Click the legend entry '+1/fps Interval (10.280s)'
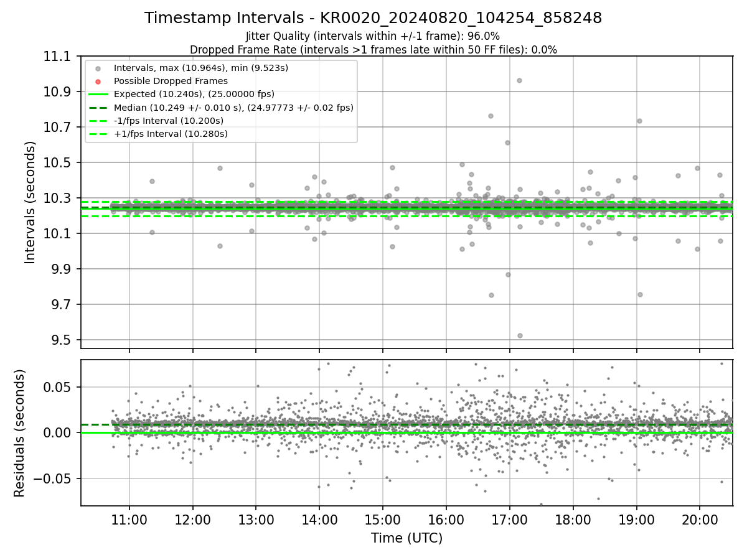747x560 pixels. (x=171, y=134)
